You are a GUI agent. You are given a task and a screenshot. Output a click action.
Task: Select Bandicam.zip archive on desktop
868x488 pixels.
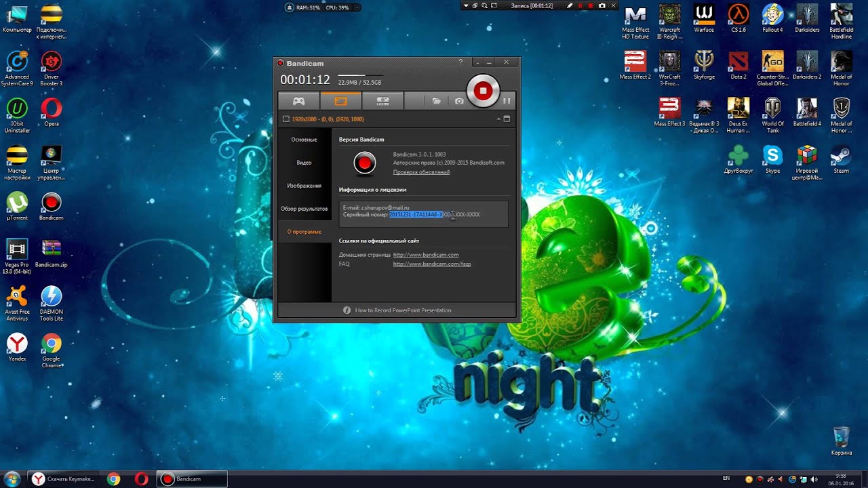pyautogui.click(x=52, y=253)
